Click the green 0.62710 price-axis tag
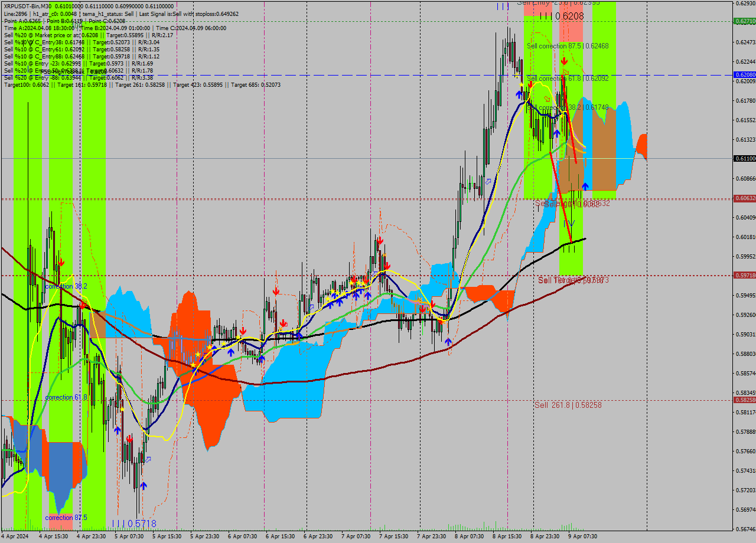Viewport: 756px width, 543px height. click(745, 21)
